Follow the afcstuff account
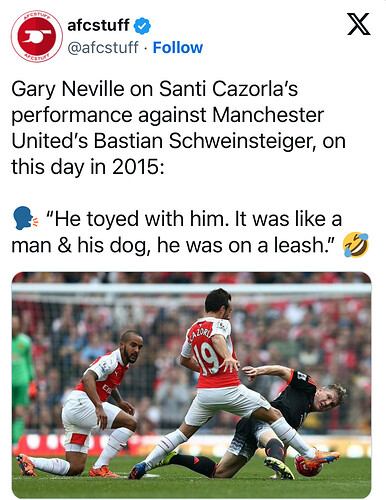 pyautogui.click(x=177, y=48)
